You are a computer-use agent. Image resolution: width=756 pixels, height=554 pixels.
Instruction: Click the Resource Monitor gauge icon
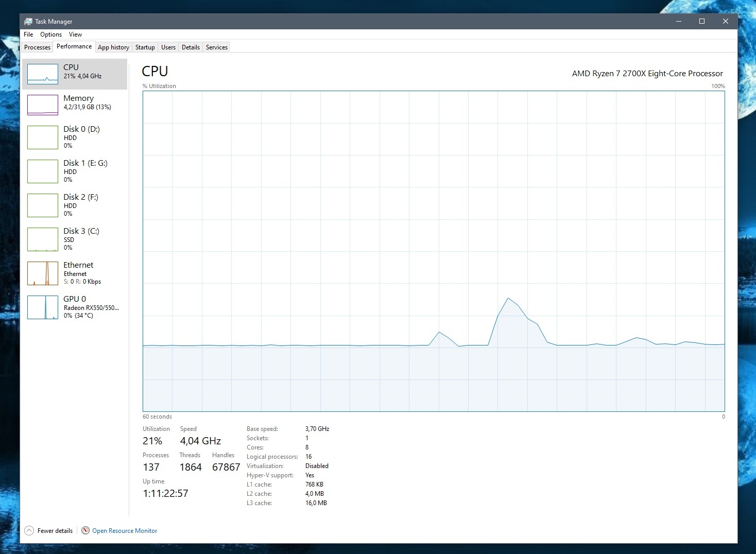click(x=85, y=530)
